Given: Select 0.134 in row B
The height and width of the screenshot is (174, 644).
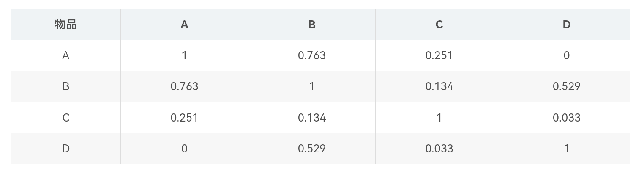Looking at the screenshot, I should click(439, 86).
